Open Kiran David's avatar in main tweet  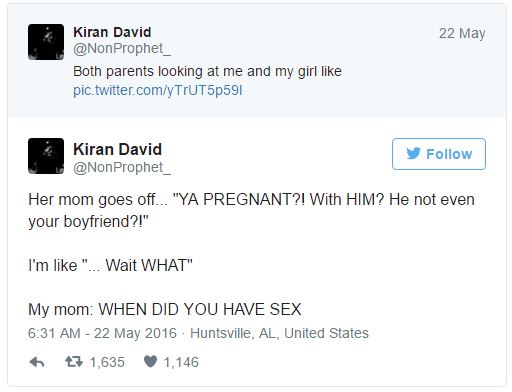(x=46, y=156)
